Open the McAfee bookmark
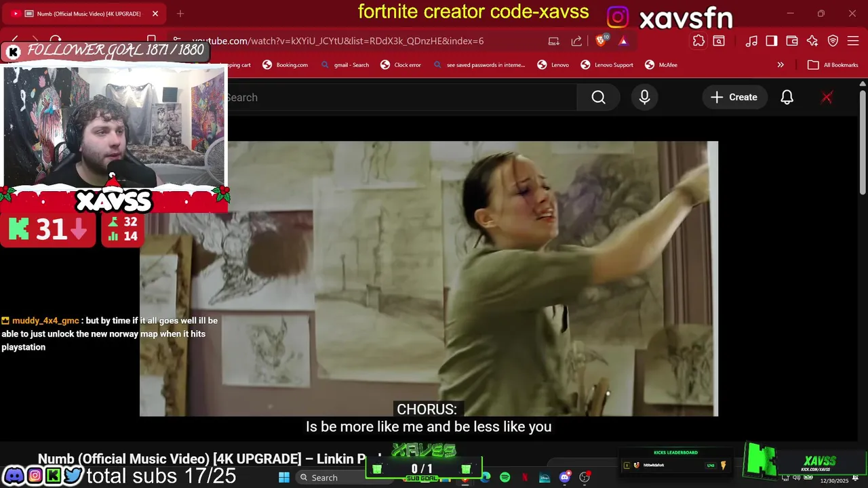 (x=660, y=65)
